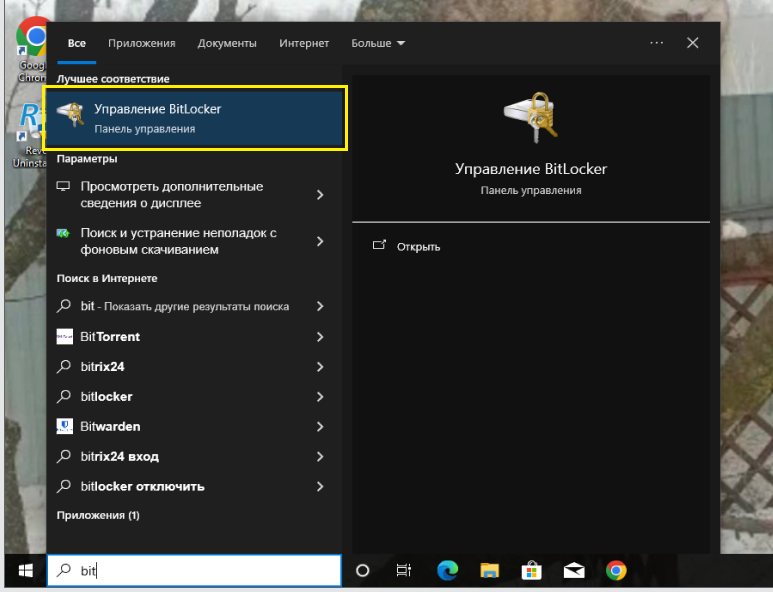Click the taskbar search input field
This screenshot has width=773, height=592.
tap(194, 570)
